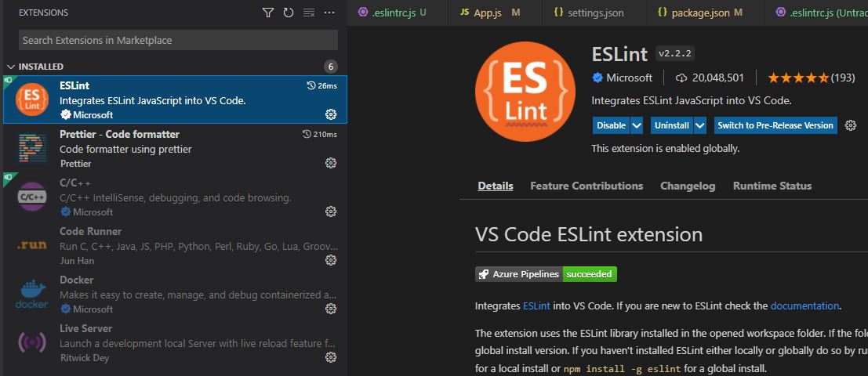Screen dimensions: 868x376
Task: Click the large ESLint logo in details
Action: tap(525, 92)
